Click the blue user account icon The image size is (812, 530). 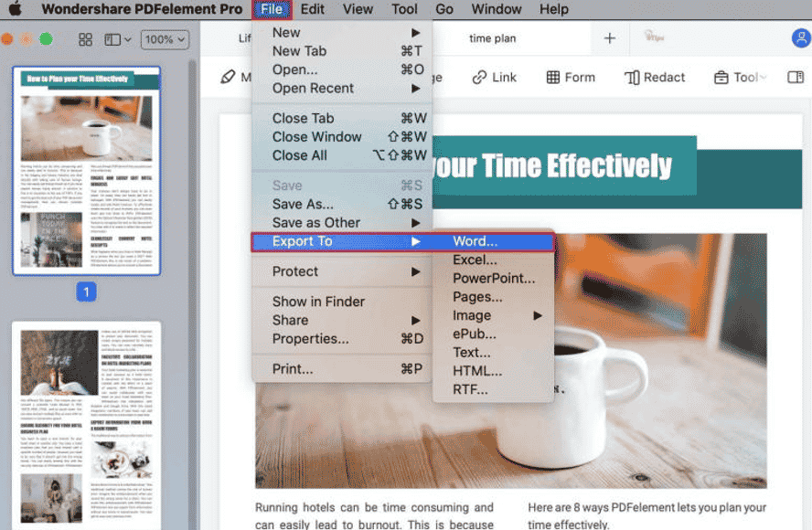tap(801, 39)
